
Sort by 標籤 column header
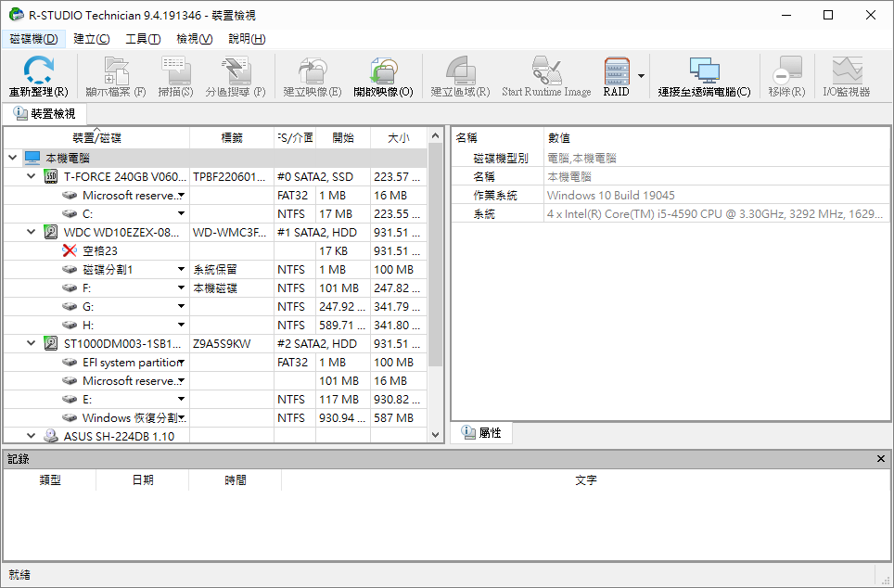232,138
